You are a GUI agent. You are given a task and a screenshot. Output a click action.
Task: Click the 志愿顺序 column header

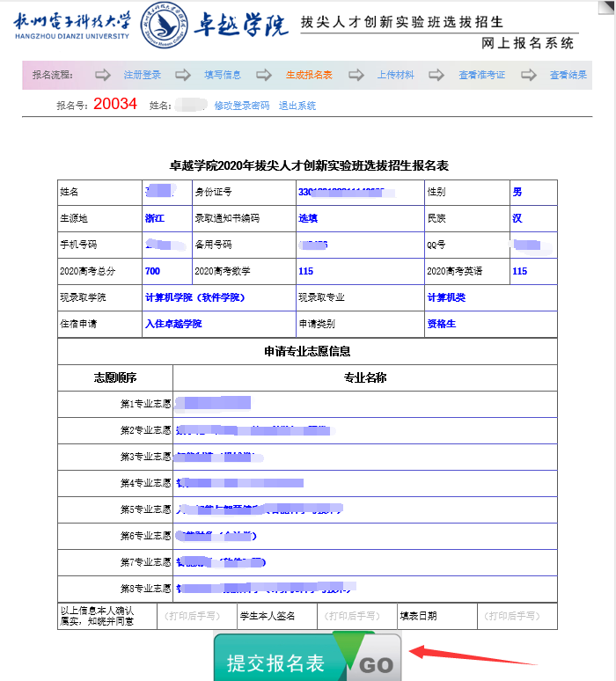click(x=115, y=377)
